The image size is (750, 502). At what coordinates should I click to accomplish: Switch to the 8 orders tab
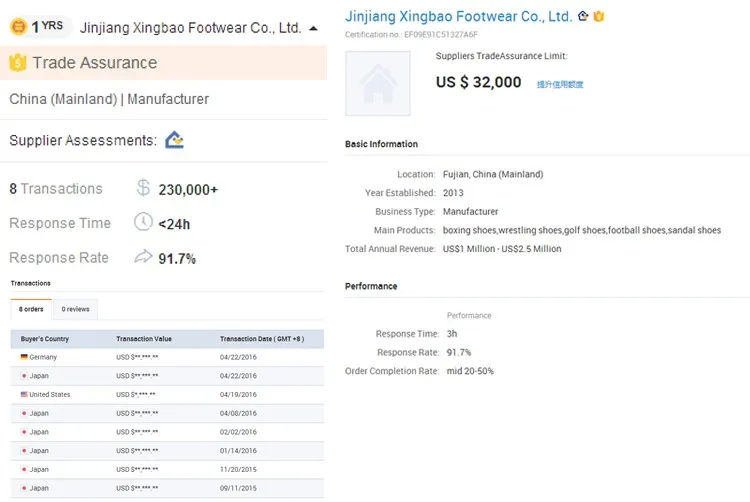[31, 309]
